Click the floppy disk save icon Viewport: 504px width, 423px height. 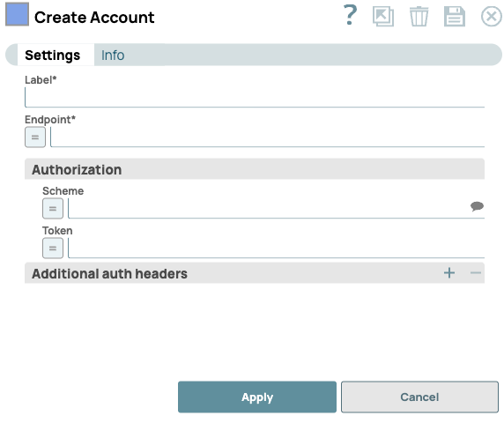coord(455,17)
